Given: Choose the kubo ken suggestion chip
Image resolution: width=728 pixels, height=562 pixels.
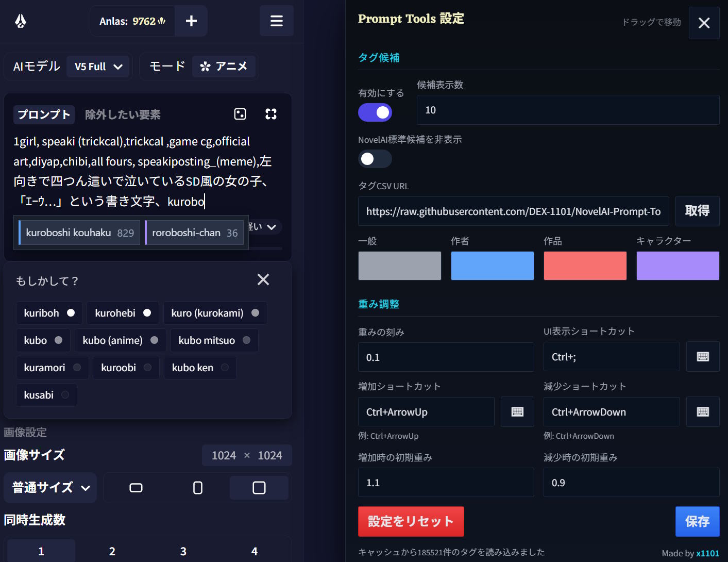Looking at the screenshot, I should [200, 368].
